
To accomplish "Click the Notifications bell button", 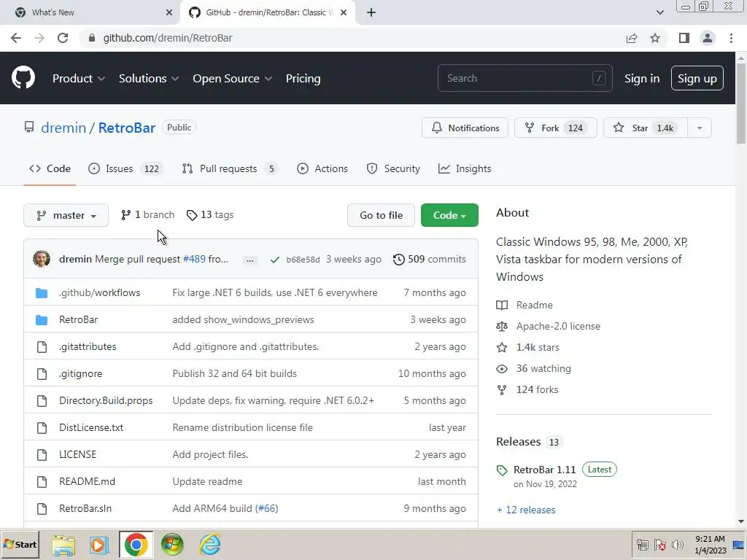I will (465, 128).
